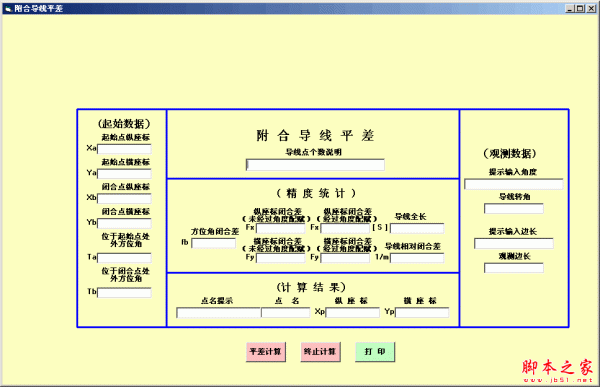Maximize the 附合导线平差 window
This screenshot has width=600, height=387.
(x=580, y=8)
